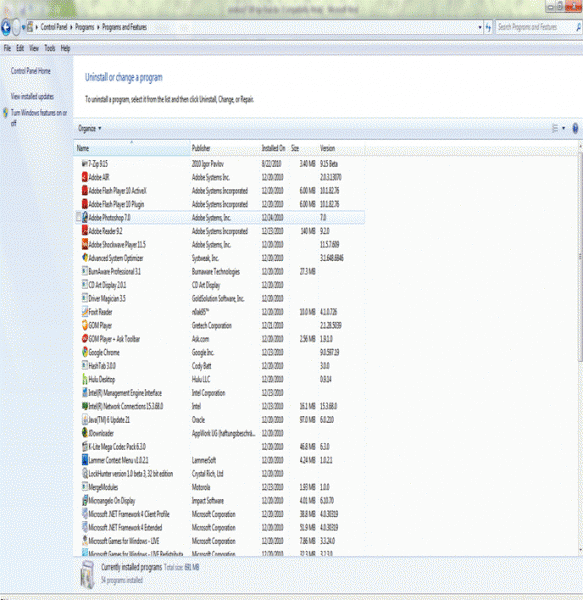
Task: Select Microangelo On Display entry
Action: [219, 501]
